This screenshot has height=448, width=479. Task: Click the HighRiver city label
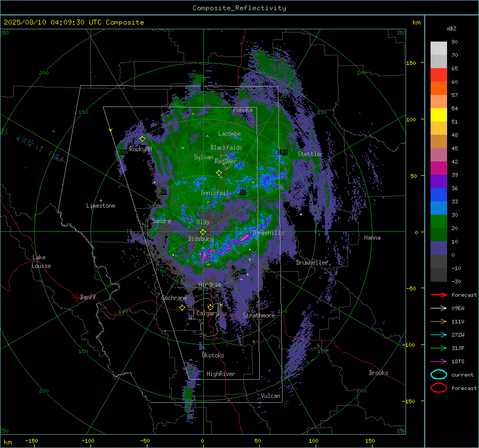[x=221, y=374]
